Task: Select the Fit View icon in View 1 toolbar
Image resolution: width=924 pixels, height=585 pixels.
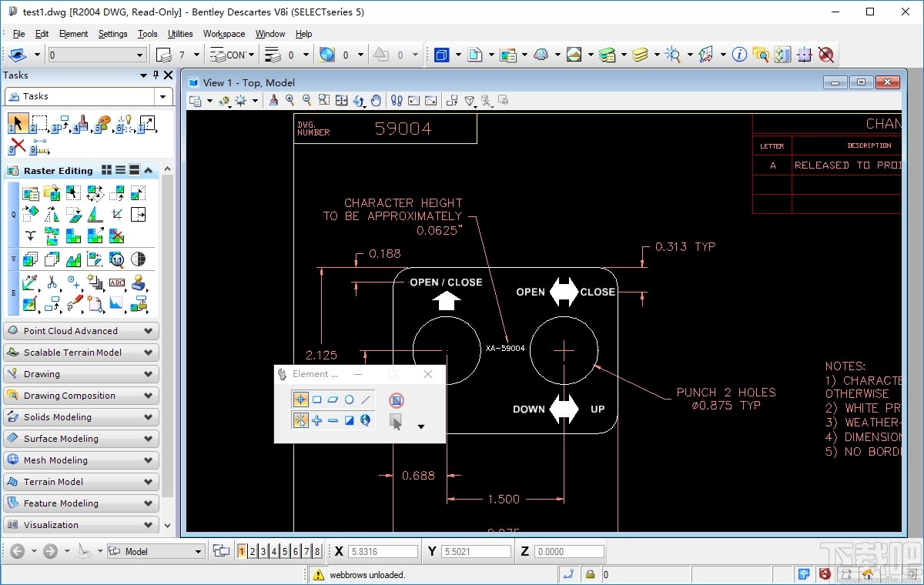Action: pyautogui.click(x=341, y=100)
